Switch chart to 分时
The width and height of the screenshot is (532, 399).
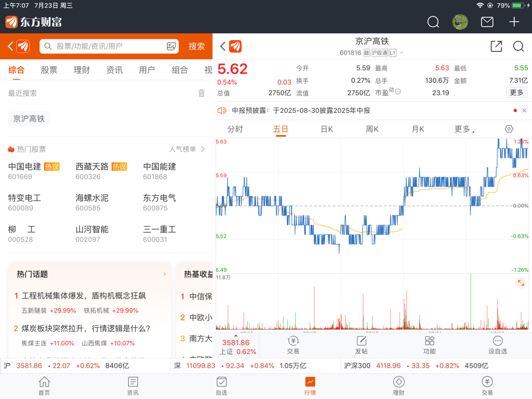pyautogui.click(x=235, y=129)
